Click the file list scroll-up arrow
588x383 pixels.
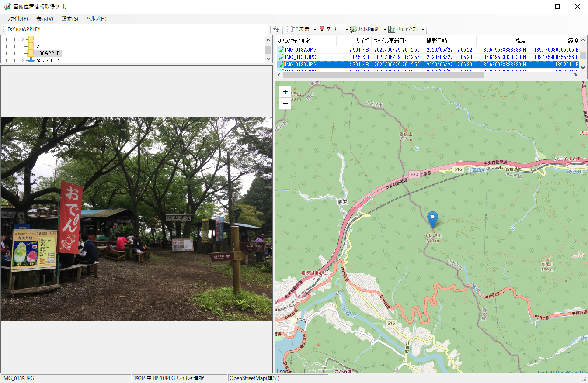(584, 40)
